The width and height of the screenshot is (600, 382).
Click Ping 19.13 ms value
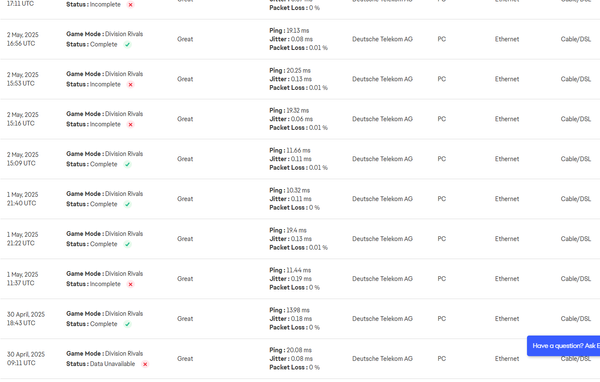click(x=289, y=31)
